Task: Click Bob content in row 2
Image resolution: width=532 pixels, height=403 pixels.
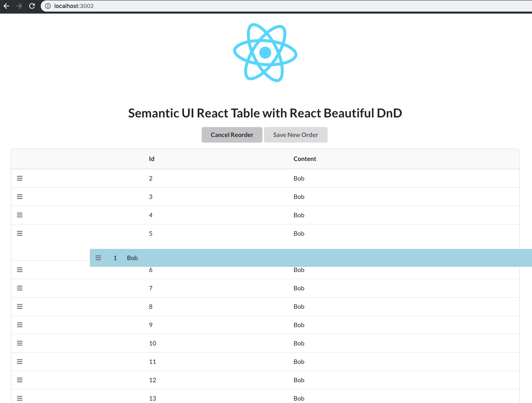Action: (x=299, y=178)
